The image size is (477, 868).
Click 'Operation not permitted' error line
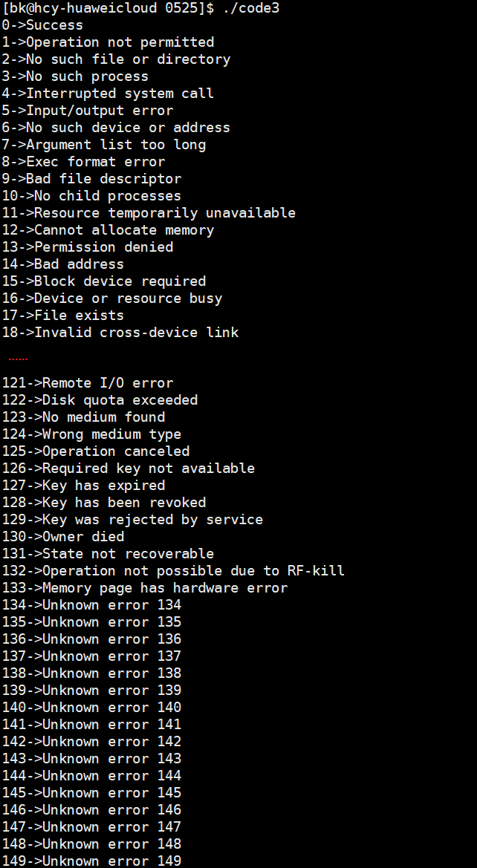108,42
